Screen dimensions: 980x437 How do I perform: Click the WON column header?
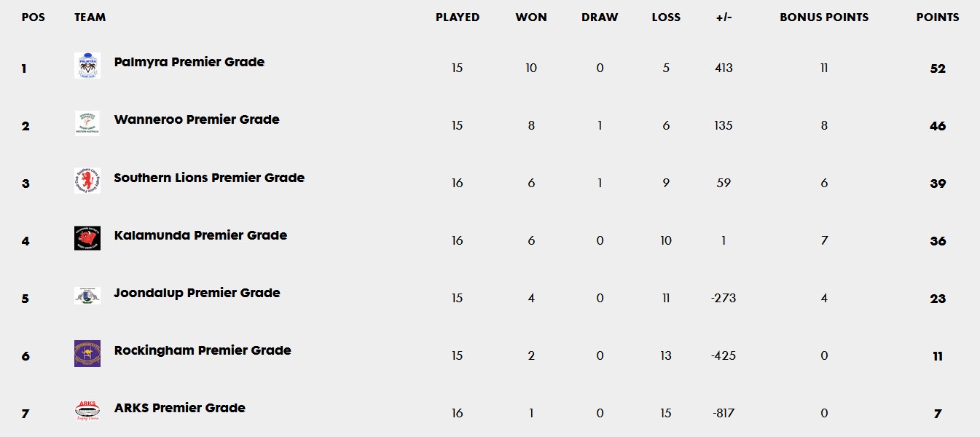[x=531, y=17]
